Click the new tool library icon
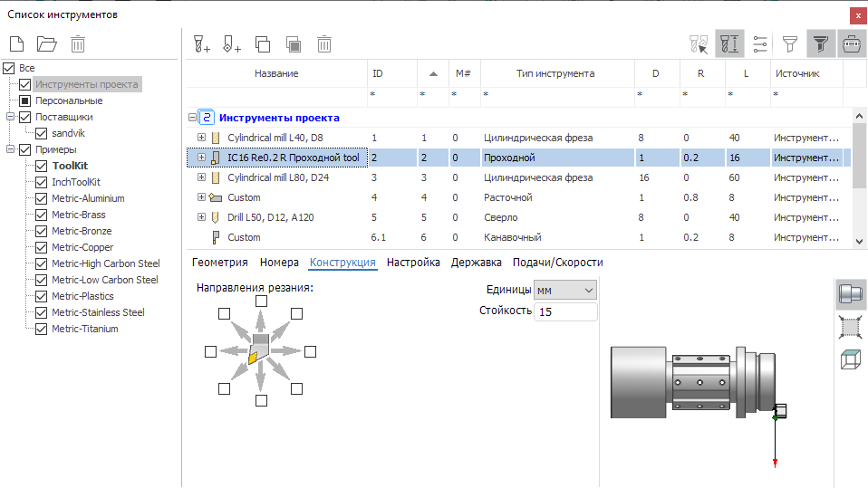Viewport: 868px width, 488px height. [x=17, y=43]
